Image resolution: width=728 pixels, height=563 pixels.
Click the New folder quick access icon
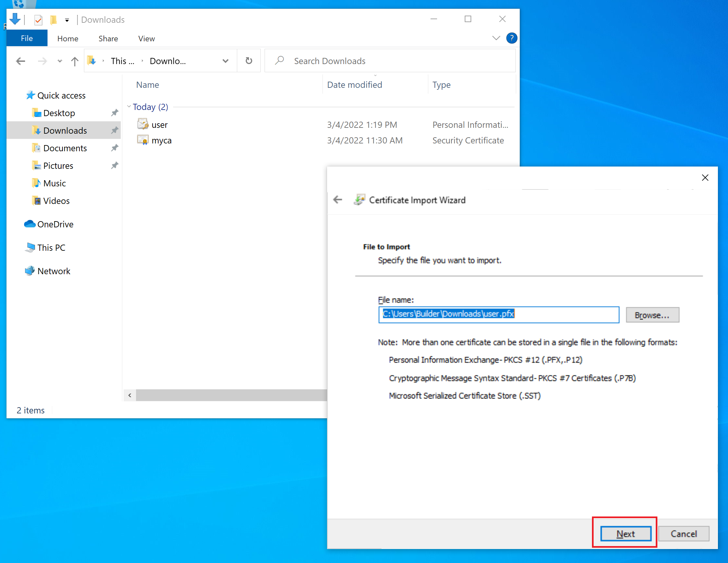[53, 20]
